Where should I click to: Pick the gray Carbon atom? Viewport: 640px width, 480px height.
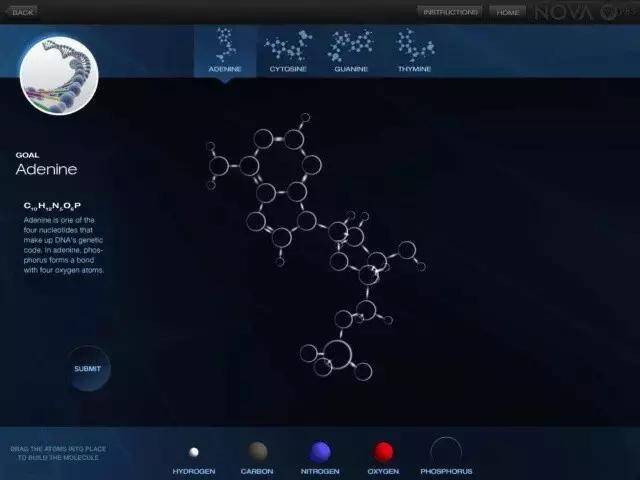click(258, 451)
